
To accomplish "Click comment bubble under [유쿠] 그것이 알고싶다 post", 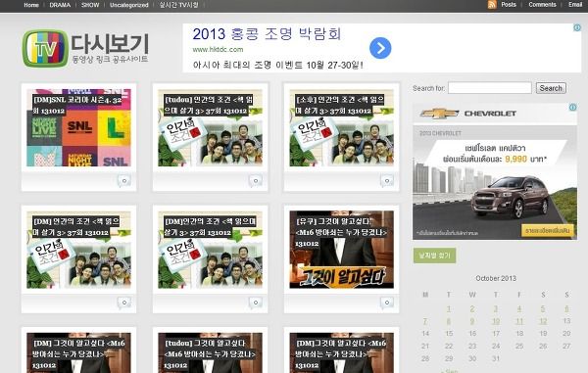I will [387, 303].
